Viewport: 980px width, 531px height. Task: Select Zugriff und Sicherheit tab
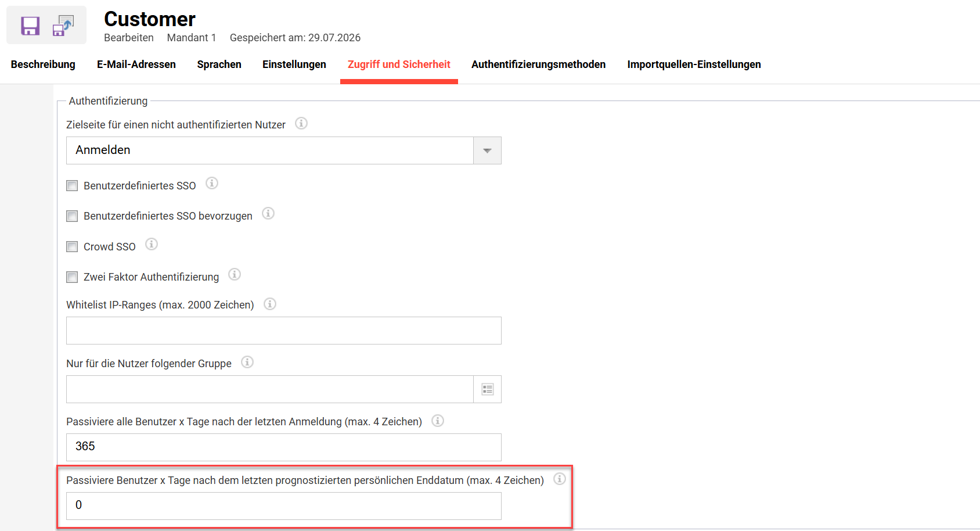point(399,64)
